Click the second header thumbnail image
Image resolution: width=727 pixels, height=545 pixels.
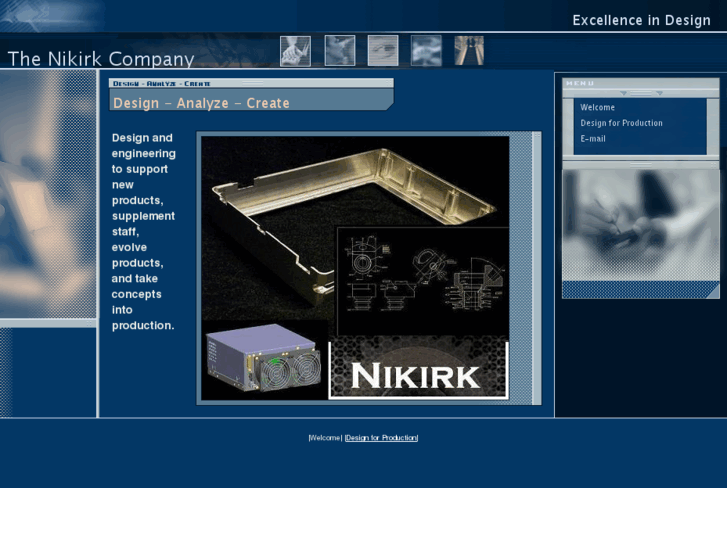pos(340,50)
